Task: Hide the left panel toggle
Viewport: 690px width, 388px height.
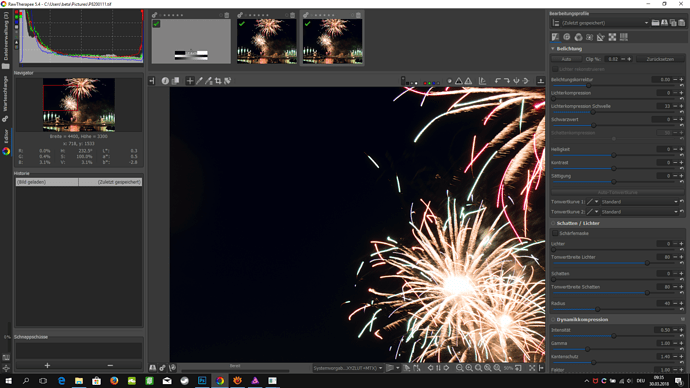Action: (x=152, y=81)
